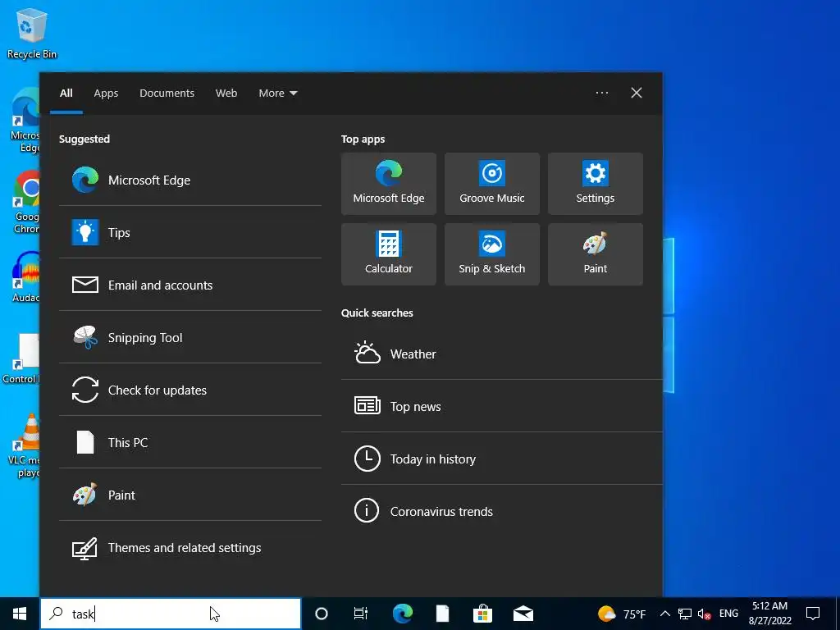This screenshot has height=630, width=840.
Task: Open Paint in the Suggested list
Action: (x=189, y=495)
